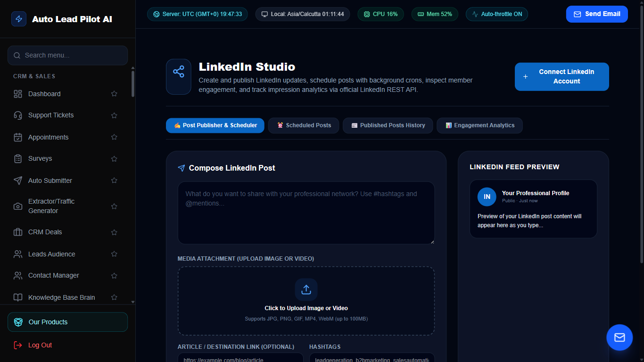The image size is (644, 362).
Task: Toggle the Auto-throttle ON indicator
Action: 497,14
